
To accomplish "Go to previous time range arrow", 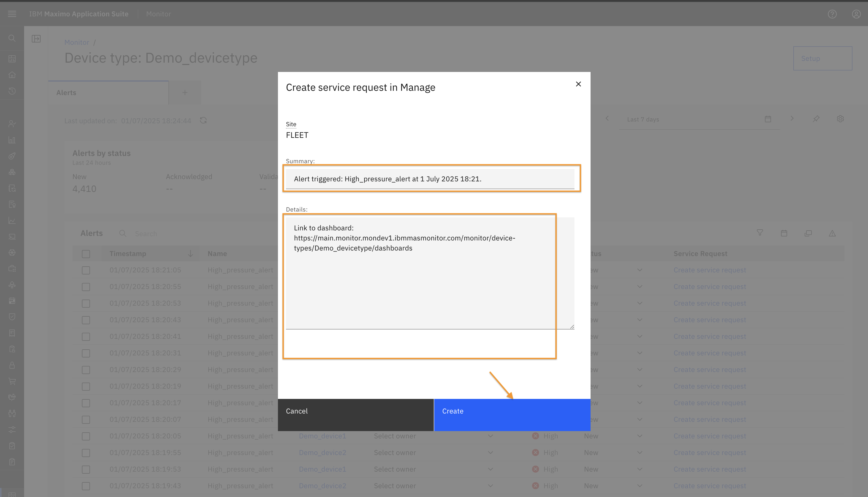I will click(607, 118).
